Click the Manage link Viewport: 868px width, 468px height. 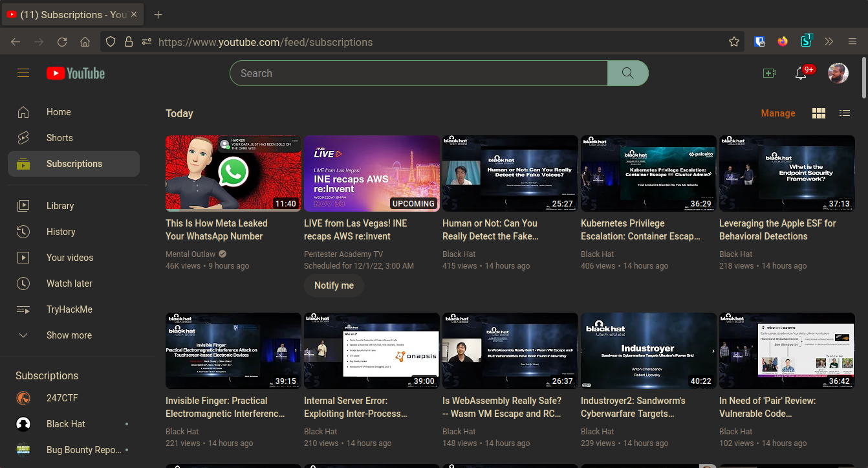(778, 113)
